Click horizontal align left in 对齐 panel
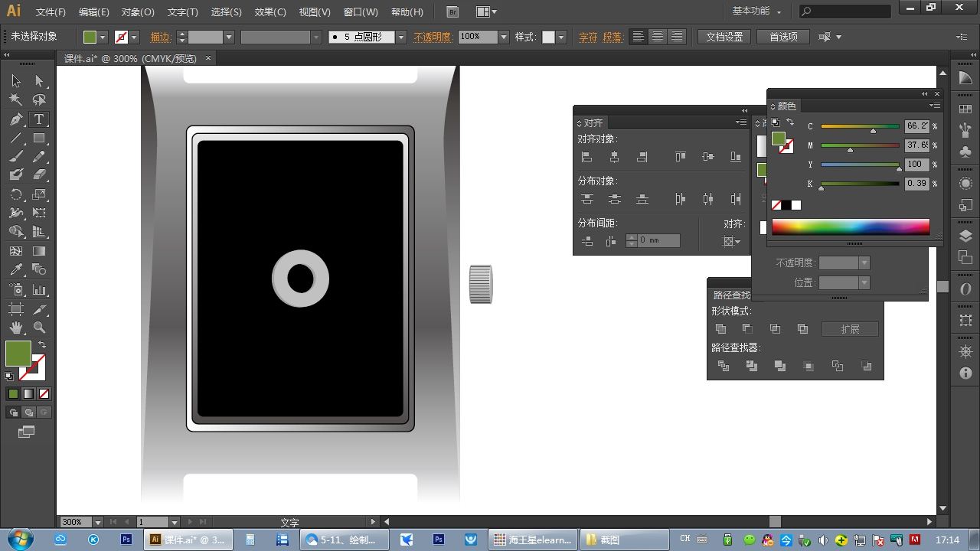This screenshot has height=551, width=980. (x=586, y=157)
